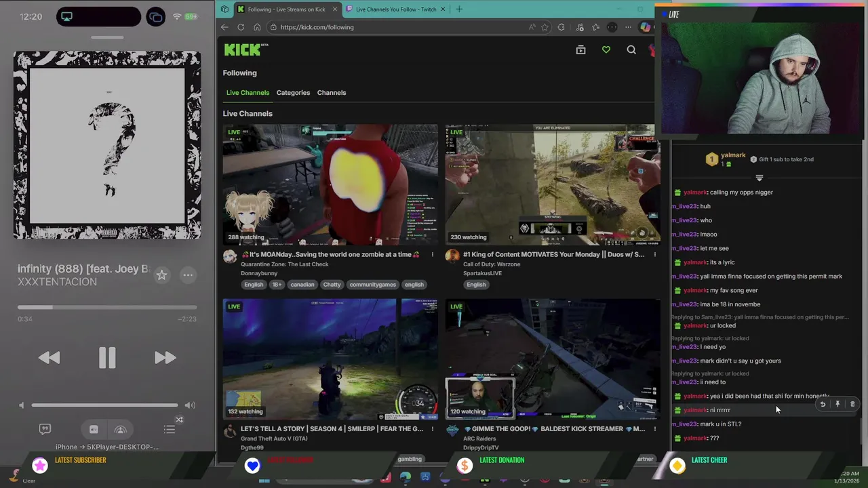This screenshot has width=868, height=488.
Task: Open the Up Next queue list icon
Action: pos(170,429)
